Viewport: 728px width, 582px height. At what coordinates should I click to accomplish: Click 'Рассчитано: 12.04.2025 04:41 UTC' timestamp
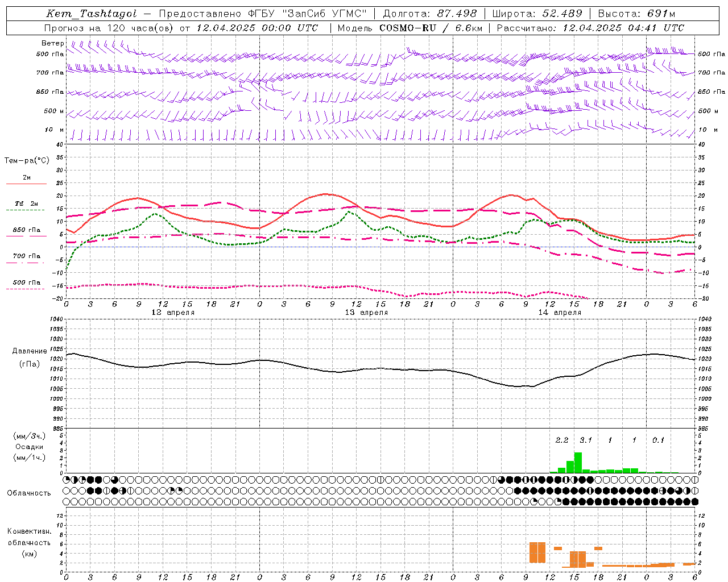590,28
